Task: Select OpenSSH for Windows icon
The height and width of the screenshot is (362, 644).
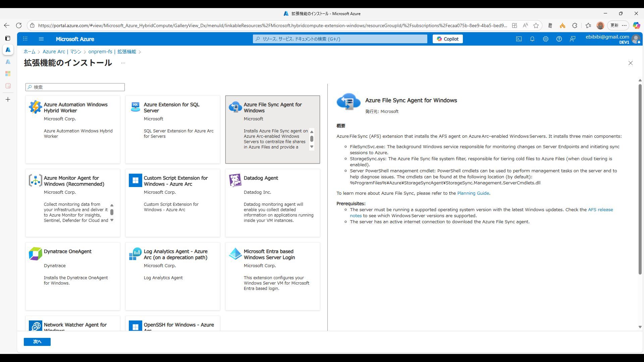Action: click(x=136, y=326)
